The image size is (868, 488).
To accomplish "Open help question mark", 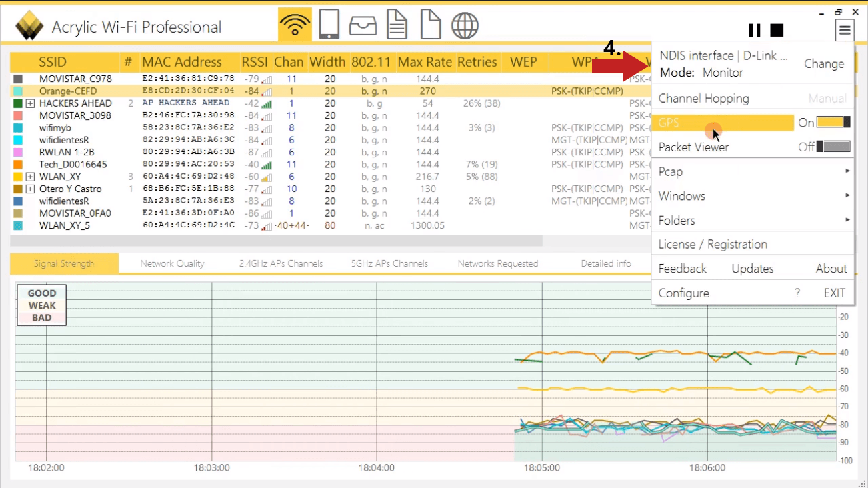I will [x=797, y=293].
